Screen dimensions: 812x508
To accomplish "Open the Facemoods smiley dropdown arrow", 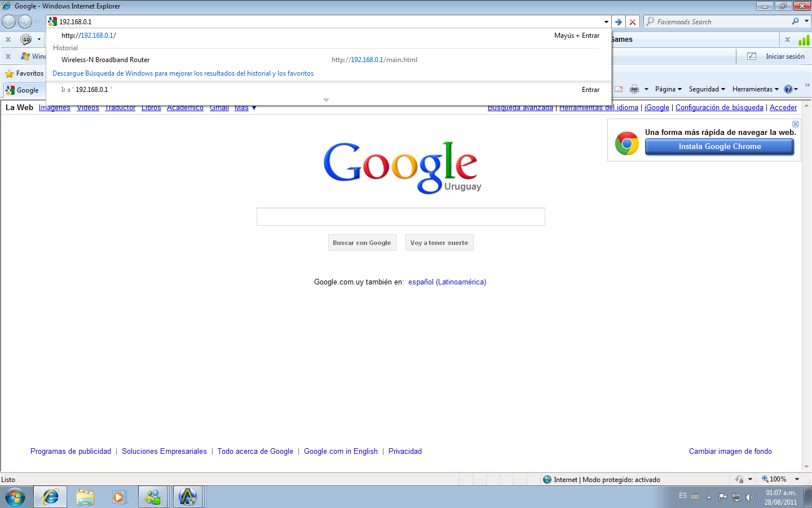I will (x=39, y=40).
